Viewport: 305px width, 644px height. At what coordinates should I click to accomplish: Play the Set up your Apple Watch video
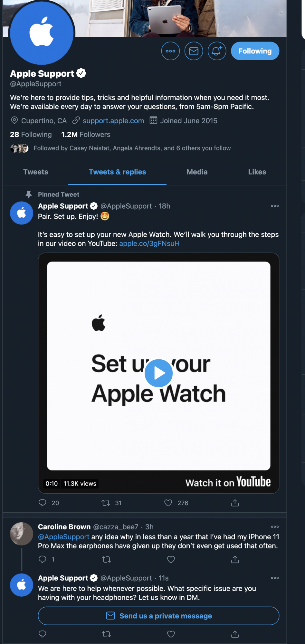pos(158,373)
